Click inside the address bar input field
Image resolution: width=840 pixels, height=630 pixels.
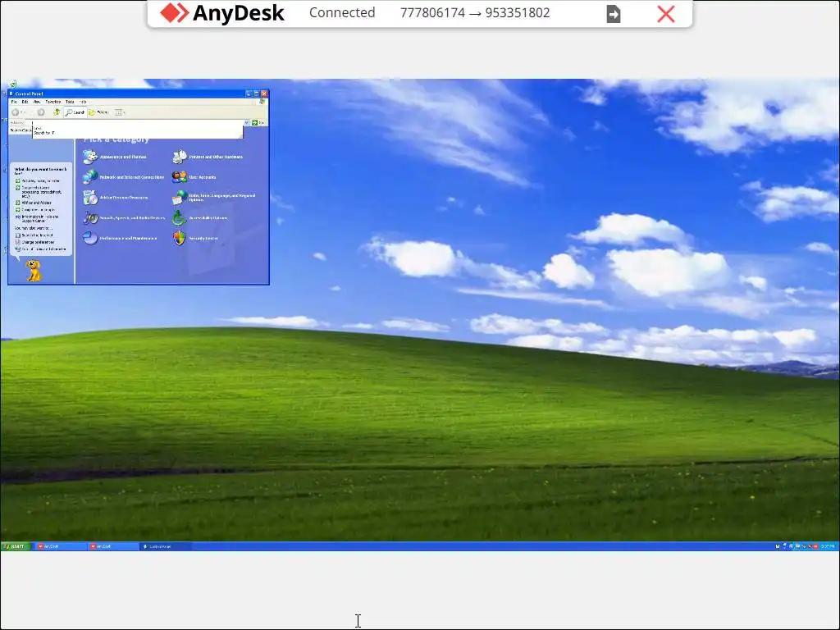coord(138,123)
